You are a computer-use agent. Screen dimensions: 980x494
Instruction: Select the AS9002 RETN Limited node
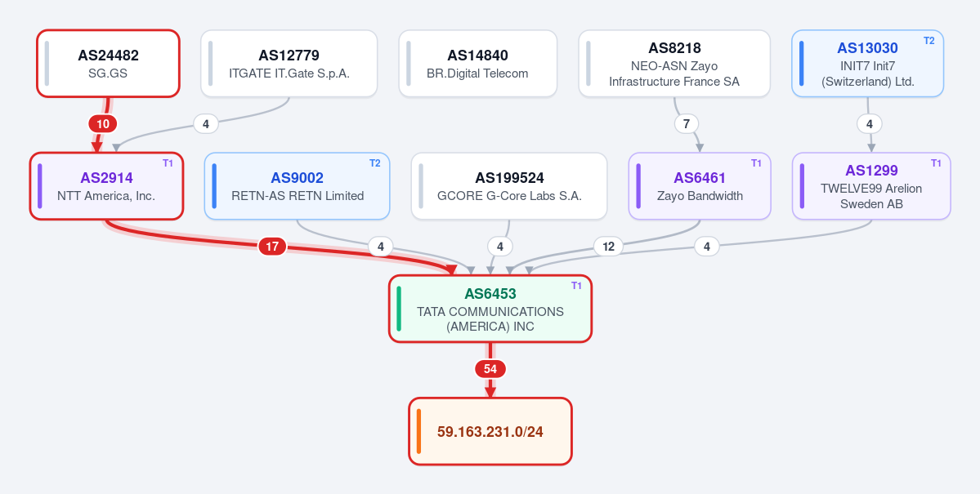pyautogui.click(x=297, y=186)
